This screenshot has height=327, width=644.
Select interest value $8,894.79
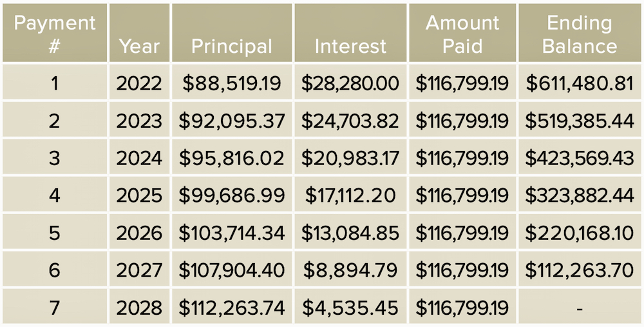(350, 270)
